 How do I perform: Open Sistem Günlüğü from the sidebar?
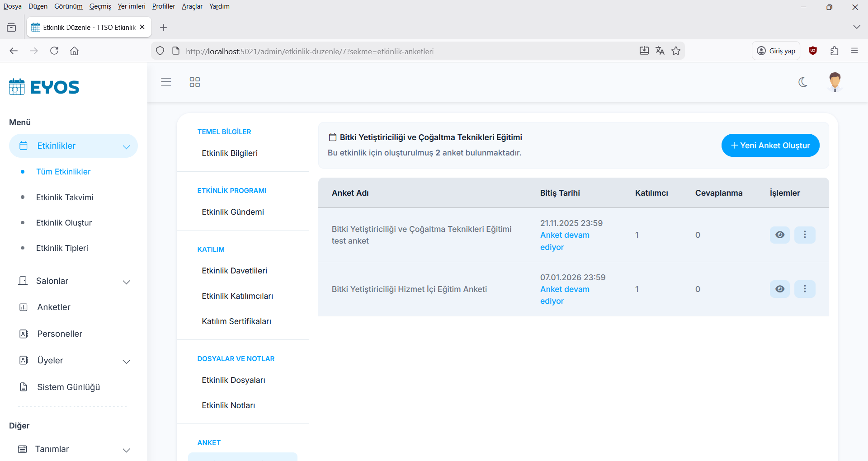click(x=68, y=387)
